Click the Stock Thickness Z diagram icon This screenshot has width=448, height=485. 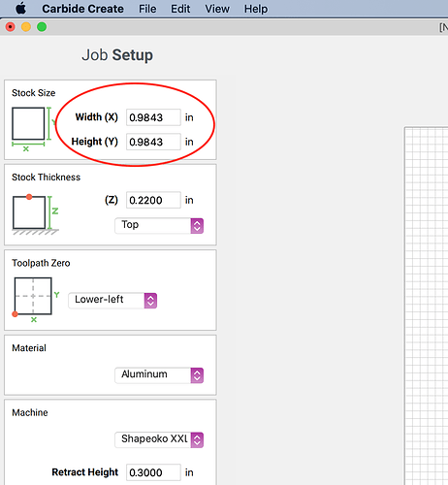click(x=36, y=214)
